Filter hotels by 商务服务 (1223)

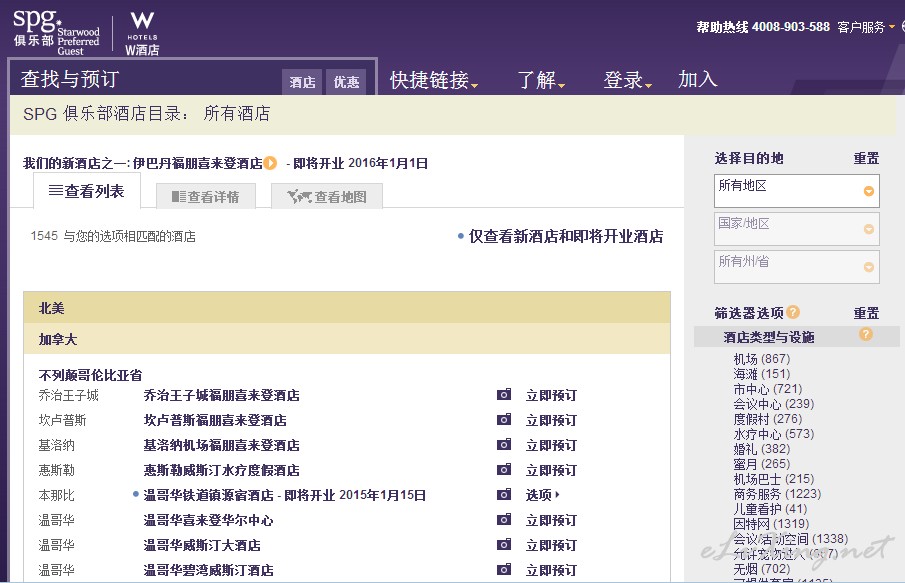pos(777,494)
